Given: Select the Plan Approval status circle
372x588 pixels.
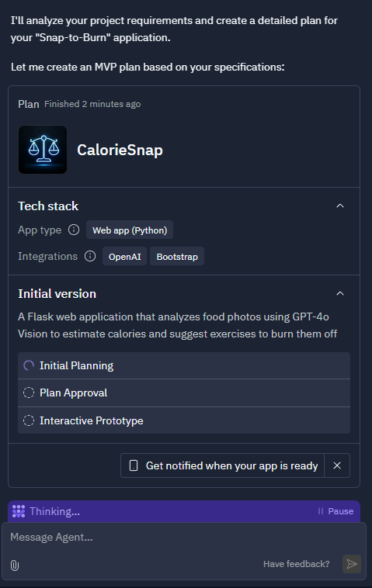Looking at the screenshot, I should pyautogui.click(x=29, y=393).
